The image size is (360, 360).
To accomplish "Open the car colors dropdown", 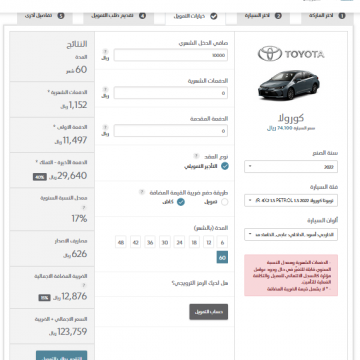I will tap(291, 234).
